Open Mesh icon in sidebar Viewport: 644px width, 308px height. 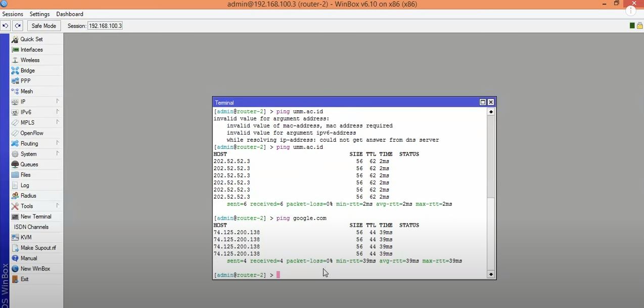tap(15, 92)
